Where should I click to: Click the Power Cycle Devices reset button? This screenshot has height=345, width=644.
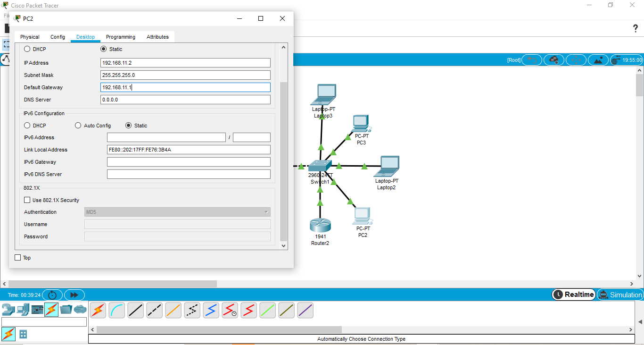[52, 295]
